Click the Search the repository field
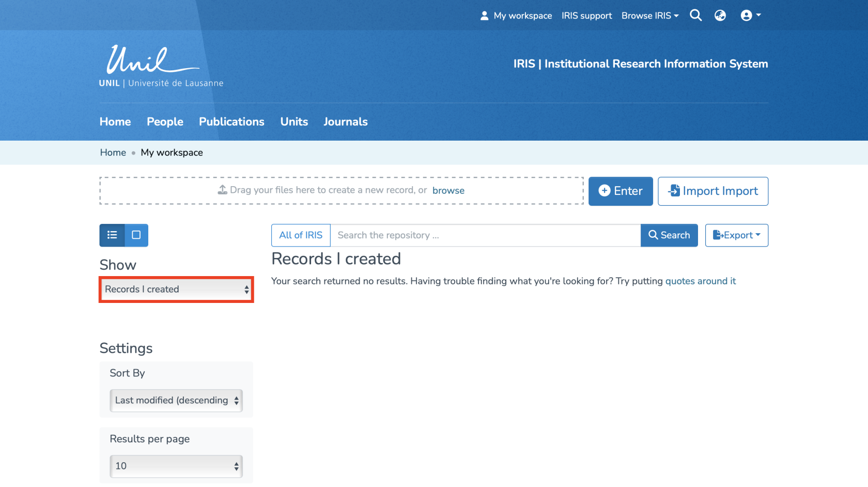The height and width of the screenshot is (487, 868). tap(485, 235)
